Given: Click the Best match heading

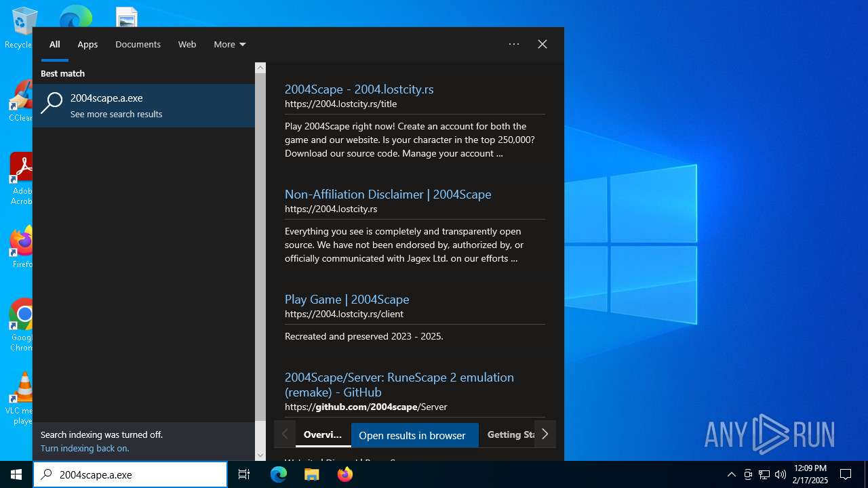Looking at the screenshot, I should [62, 73].
